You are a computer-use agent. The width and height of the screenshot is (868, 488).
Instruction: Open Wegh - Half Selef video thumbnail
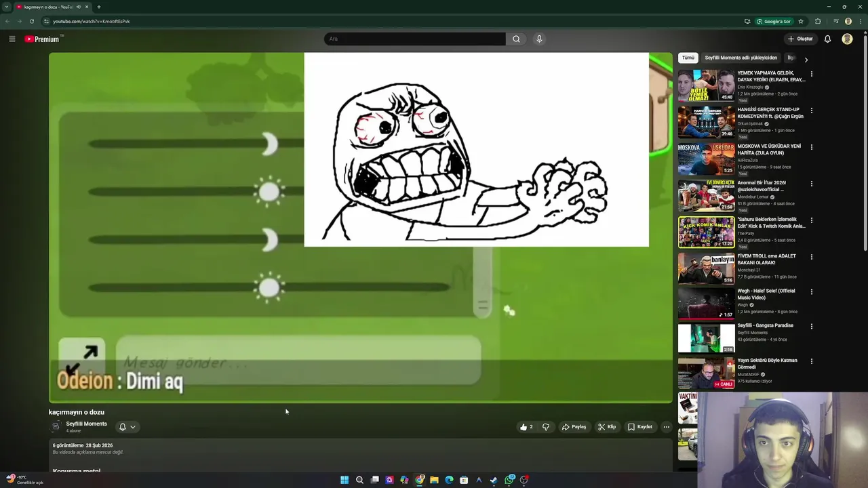coord(706,304)
